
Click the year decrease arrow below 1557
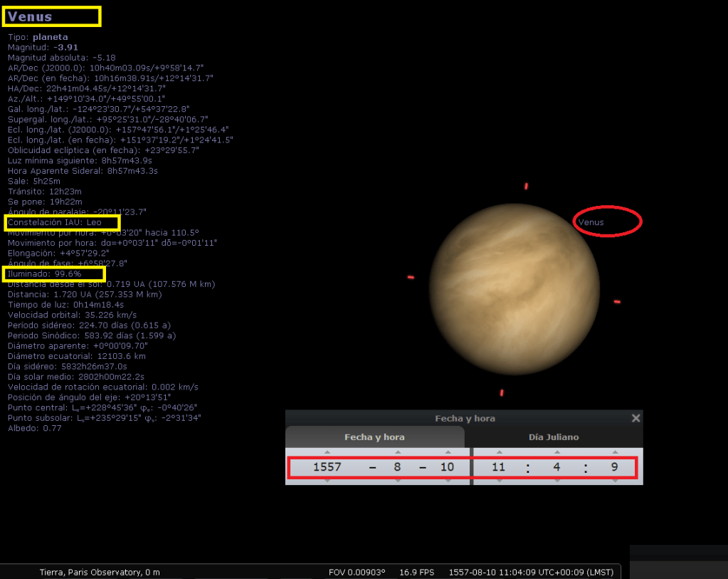pyautogui.click(x=327, y=481)
